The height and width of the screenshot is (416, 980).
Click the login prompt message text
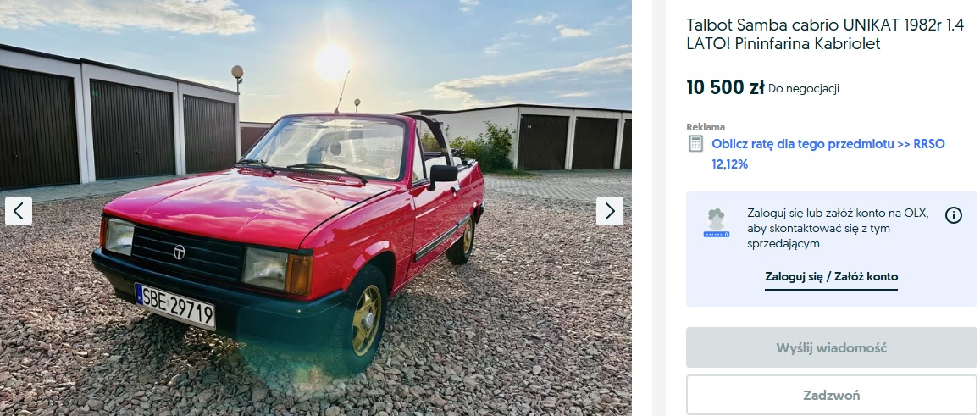pyautogui.click(x=838, y=228)
